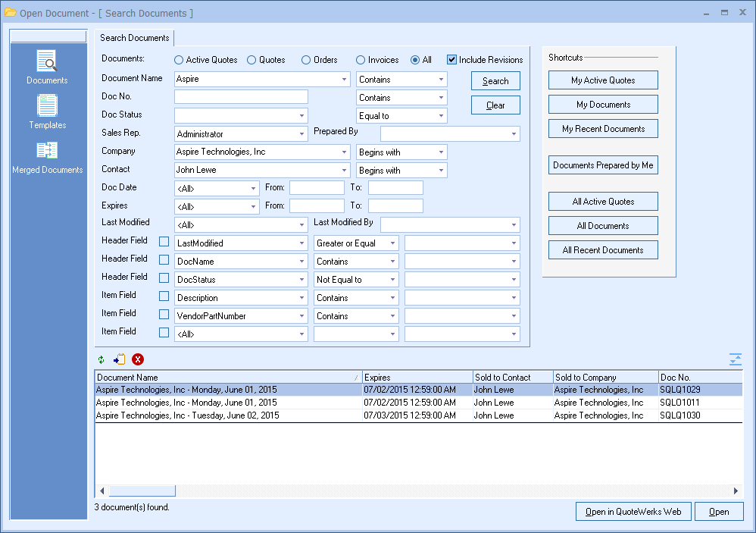Click the folder icon in the title bar

pyautogui.click(x=10, y=13)
